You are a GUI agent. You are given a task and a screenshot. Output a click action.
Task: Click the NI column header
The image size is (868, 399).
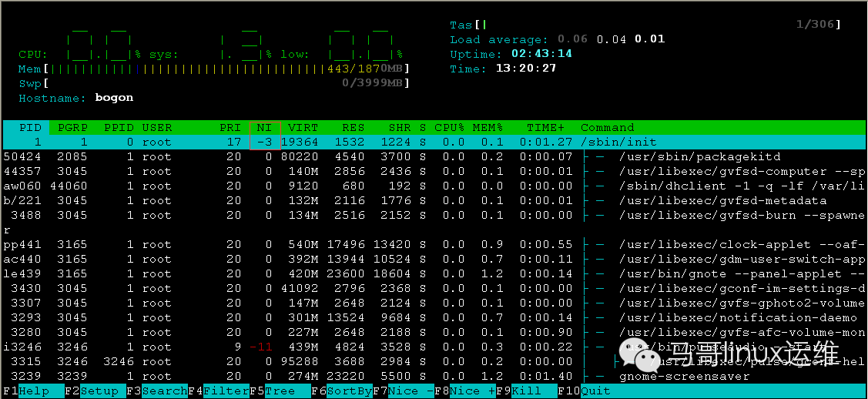tap(264, 127)
